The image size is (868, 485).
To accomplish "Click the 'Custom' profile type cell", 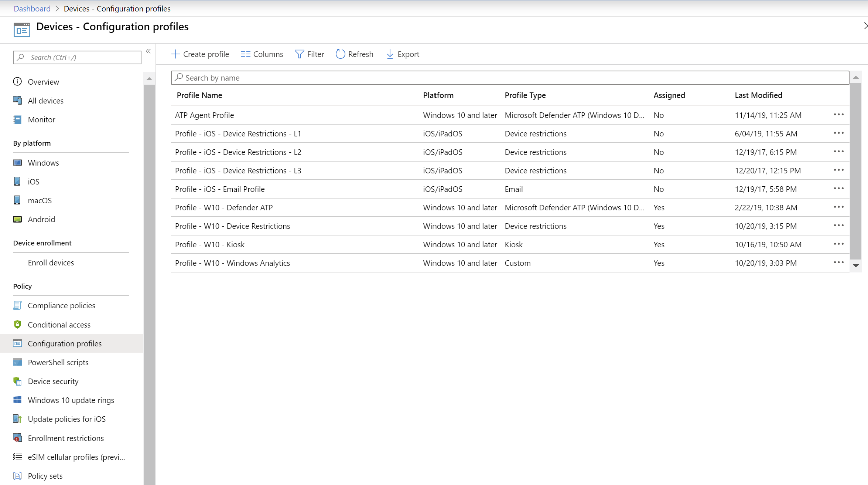I will (x=517, y=263).
